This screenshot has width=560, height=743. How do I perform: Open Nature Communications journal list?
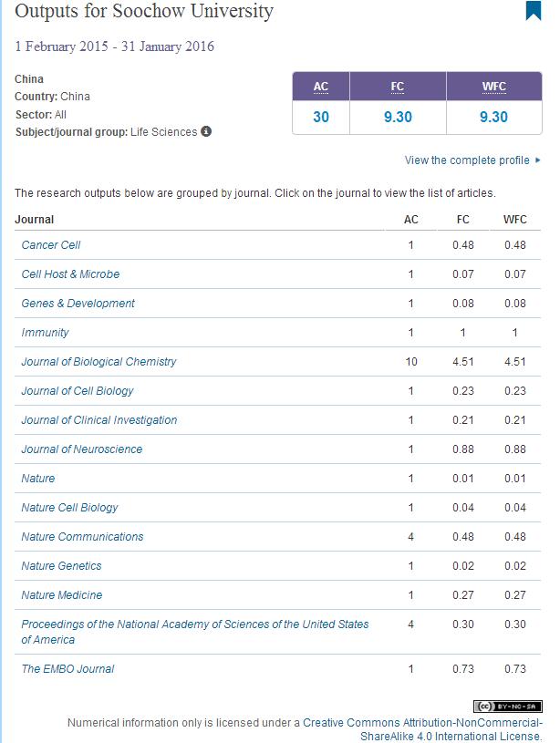(x=82, y=537)
